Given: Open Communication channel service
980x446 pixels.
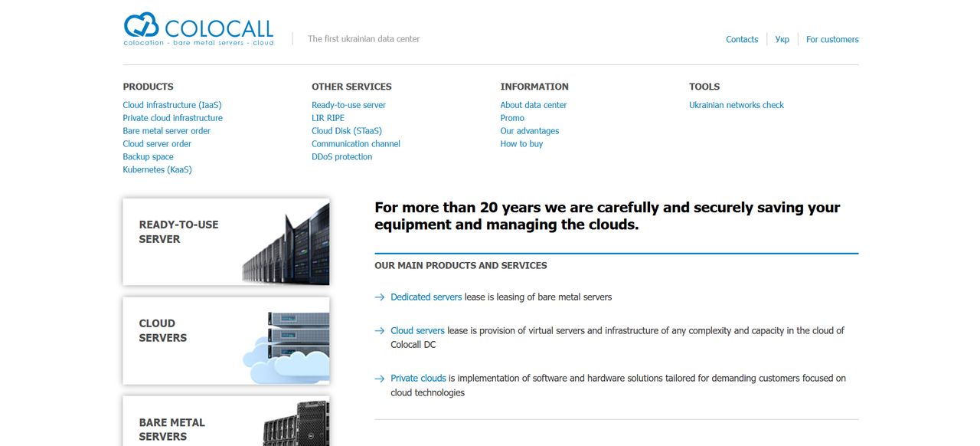Looking at the screenshot, I should pos(356,144).
